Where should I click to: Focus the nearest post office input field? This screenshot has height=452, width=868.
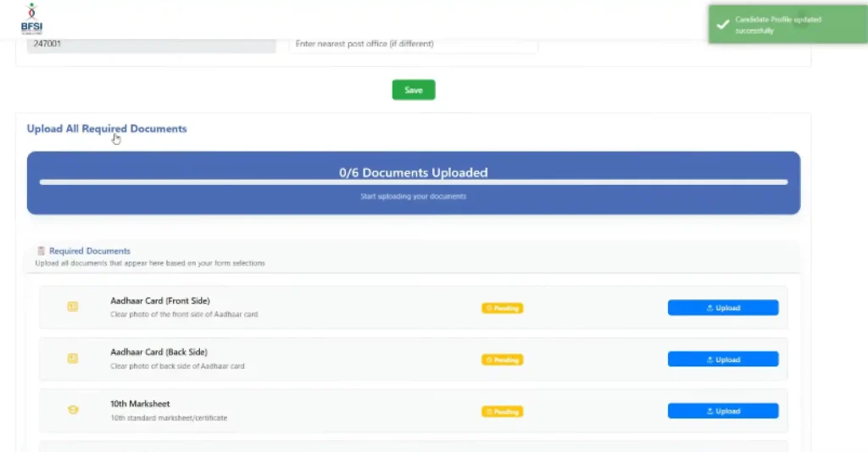(x=413, y=44)
